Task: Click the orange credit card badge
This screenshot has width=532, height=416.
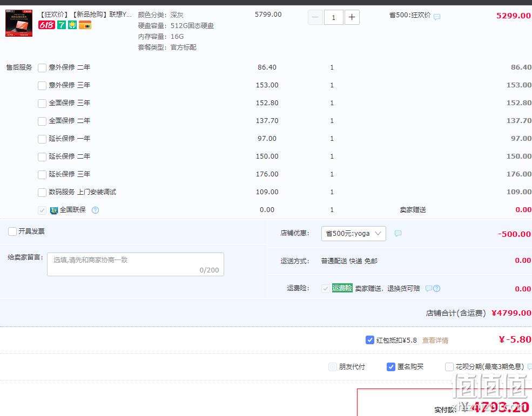Action: coord(85,25)
